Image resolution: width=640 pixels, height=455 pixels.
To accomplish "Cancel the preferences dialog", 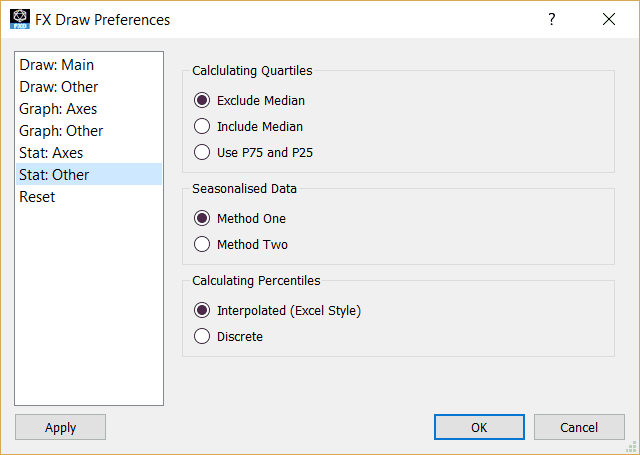I will tap(579, 427).
